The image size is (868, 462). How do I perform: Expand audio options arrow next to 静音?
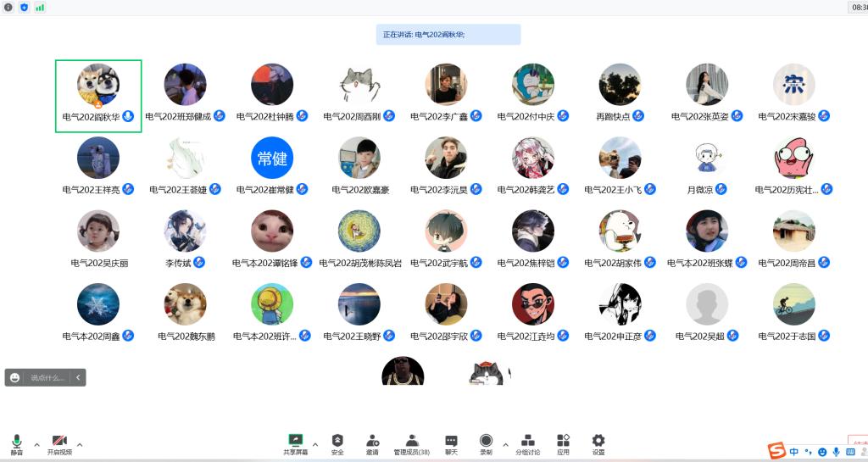click(x=36, y=444)
